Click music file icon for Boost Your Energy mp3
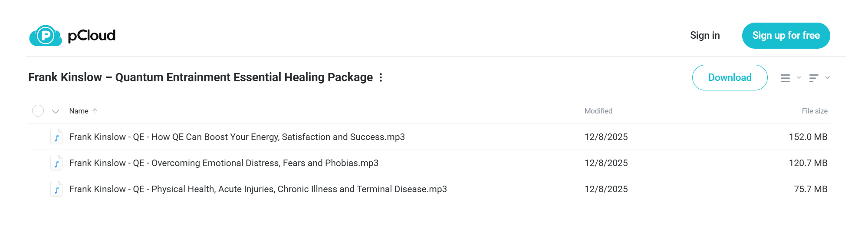Image resolution: width=868 pixels, height=240 pixels. pyautogui.click(x=56, y=137)
